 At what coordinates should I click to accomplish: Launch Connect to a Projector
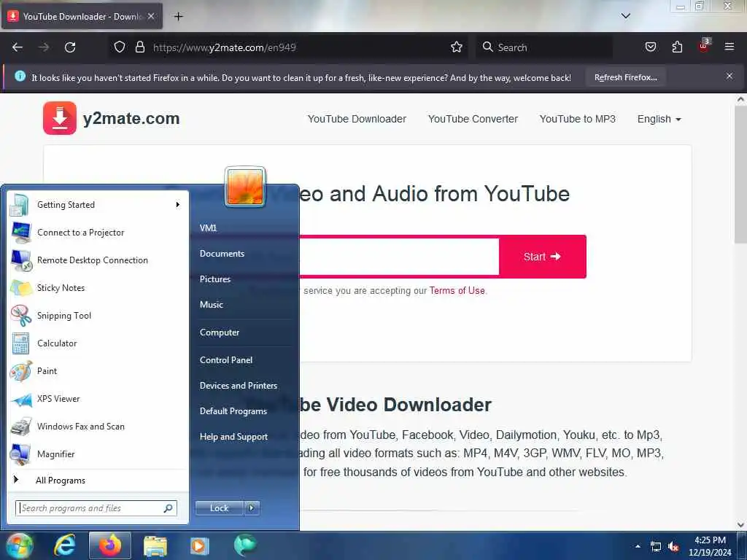tap(97, 233)
